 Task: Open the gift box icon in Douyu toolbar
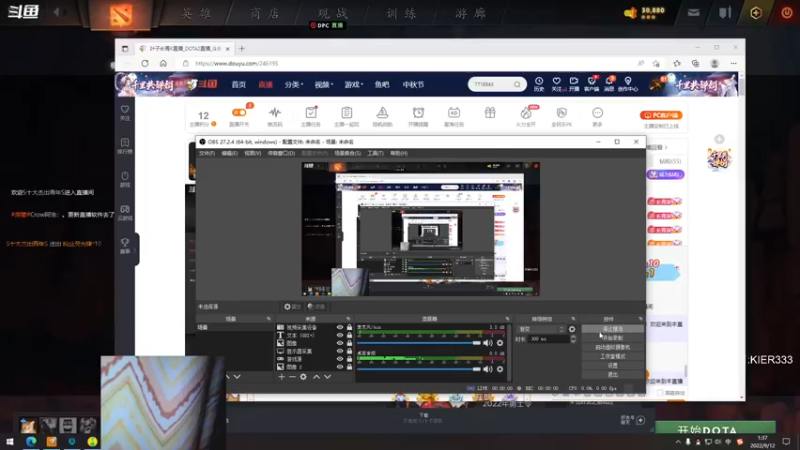tap(490, 113)
